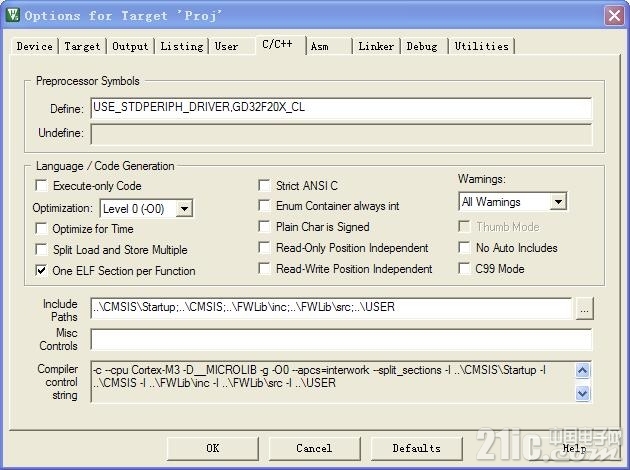This screenshot has height=470, width=630.
Task: Close the Options for Target dialog
Action: (x=614, y=16)
